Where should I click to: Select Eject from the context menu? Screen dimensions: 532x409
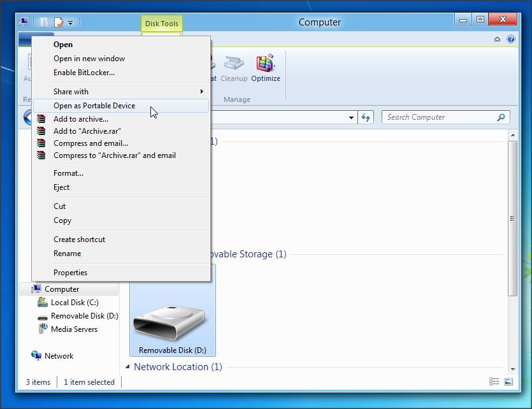62,187
